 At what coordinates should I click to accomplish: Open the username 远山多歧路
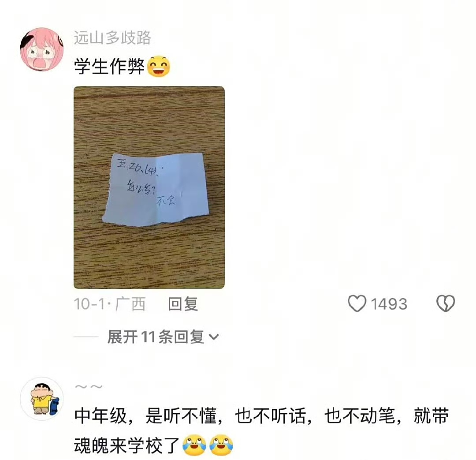112,38
